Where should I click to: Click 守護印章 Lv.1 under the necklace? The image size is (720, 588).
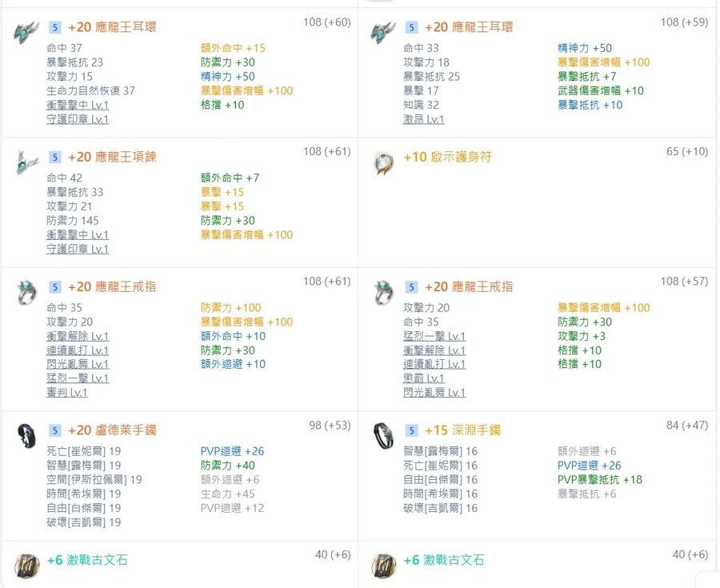[x=78, y=249]
